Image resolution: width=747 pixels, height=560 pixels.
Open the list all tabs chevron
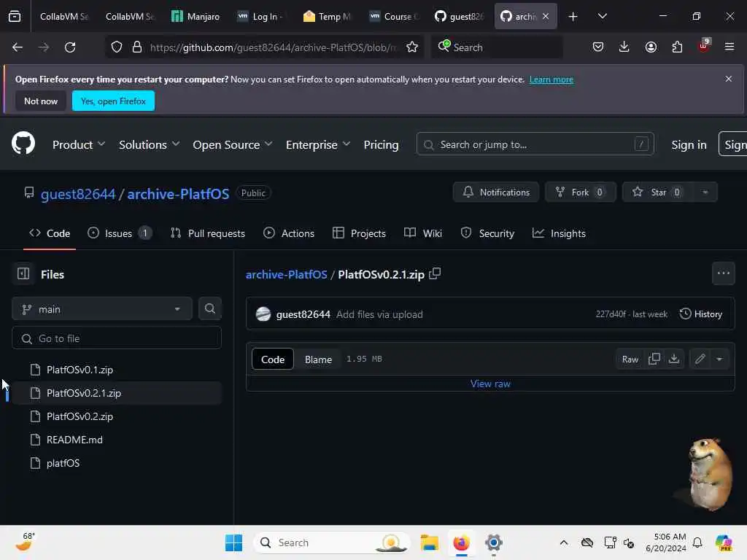[x=602, y=16]
